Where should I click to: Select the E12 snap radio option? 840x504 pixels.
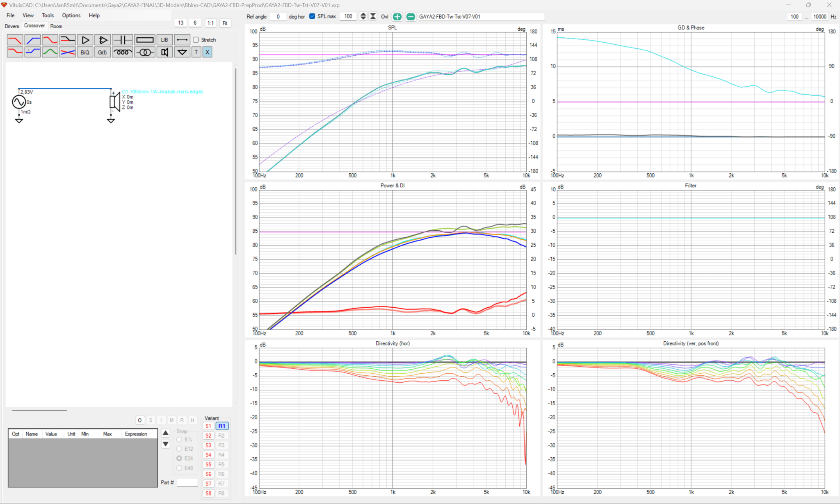click(x=179, y=449)
